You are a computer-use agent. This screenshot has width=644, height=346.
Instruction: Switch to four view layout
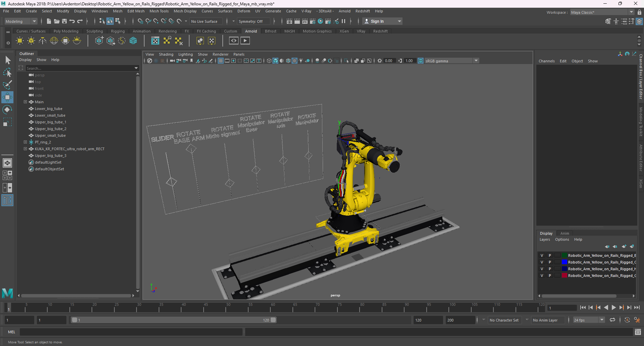click(7, 175)
